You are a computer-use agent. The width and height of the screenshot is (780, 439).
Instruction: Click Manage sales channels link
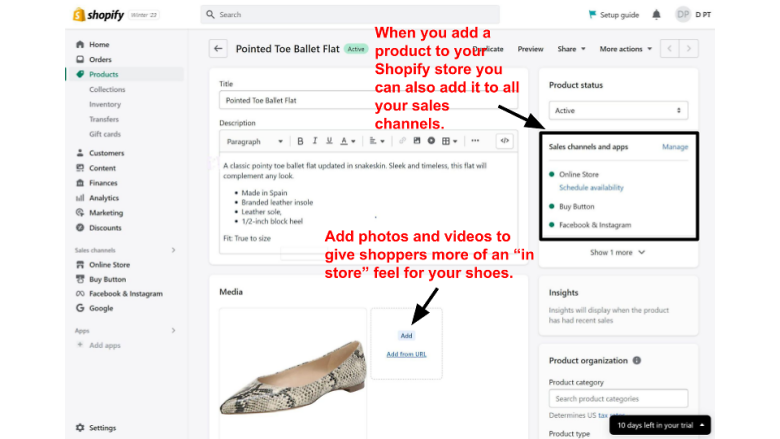pyautogui.click(x=675, y=147)
